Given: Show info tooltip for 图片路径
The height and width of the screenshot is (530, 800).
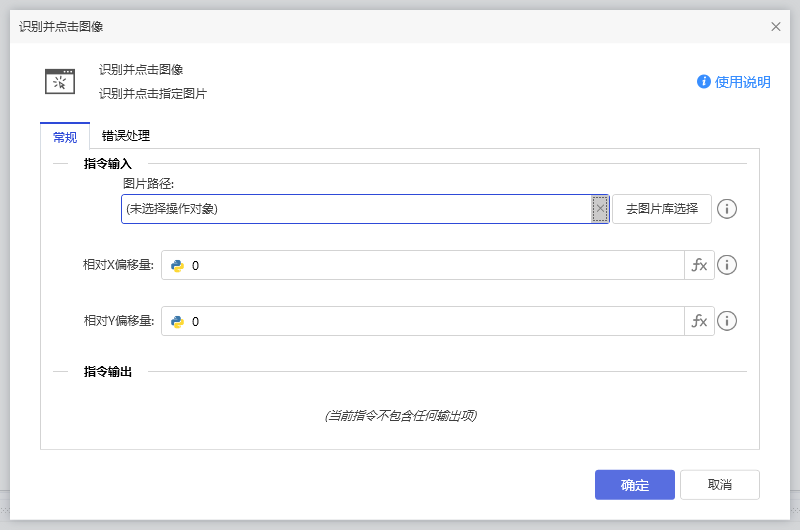Looking at the screenshot, I should coord(728,209).
